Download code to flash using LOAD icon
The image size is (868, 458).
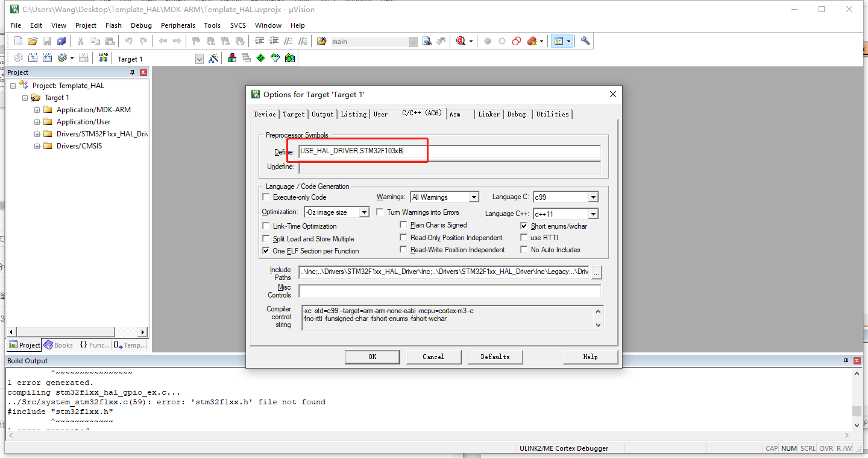[x=103, y=58]
